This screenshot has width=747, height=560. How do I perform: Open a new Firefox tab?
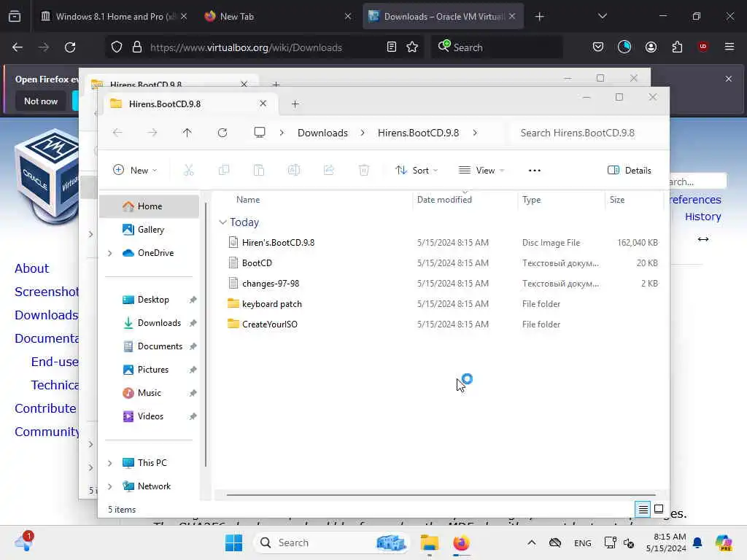coord(539,17)
